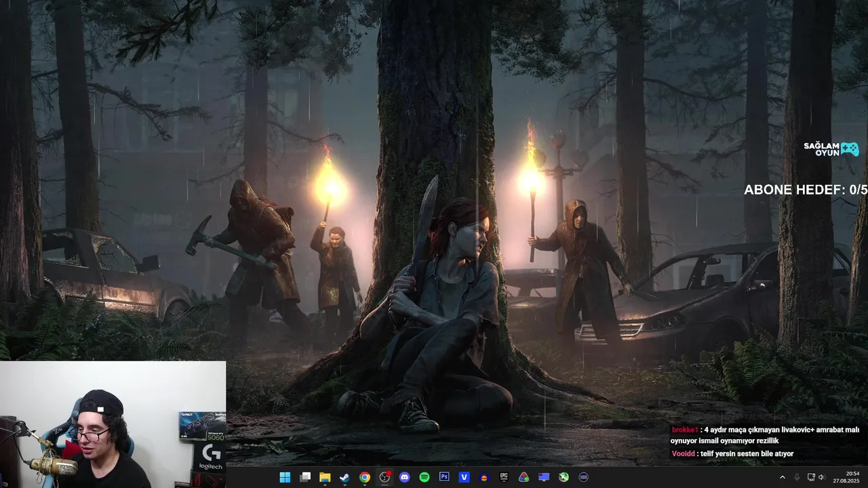
Task: Open the green round X app icon
Action: (564, 477)
